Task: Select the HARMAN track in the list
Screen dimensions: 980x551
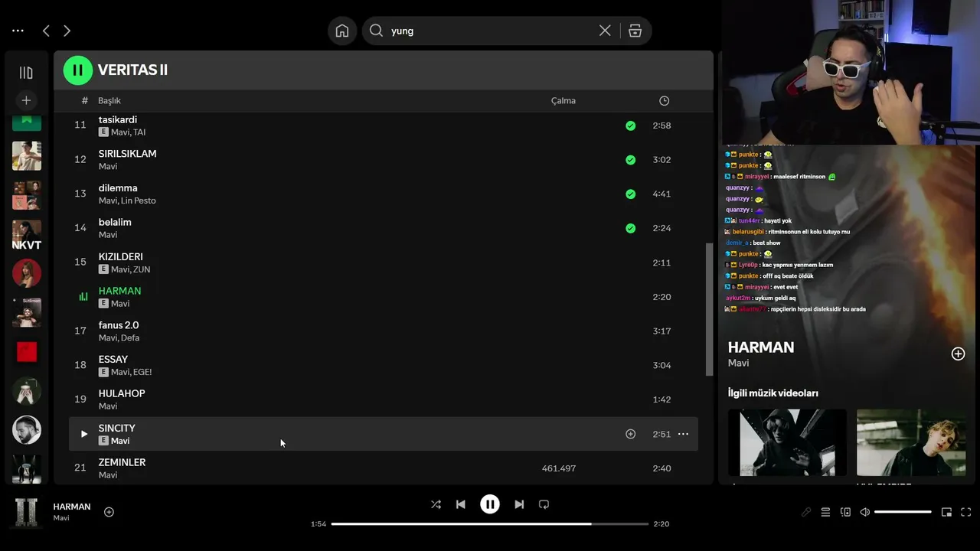Action: coord(119,291)
